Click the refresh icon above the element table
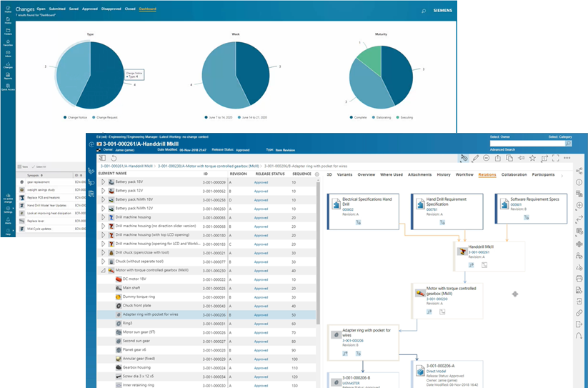The width and height of the screenshot is (588, 388). [114, 158]
